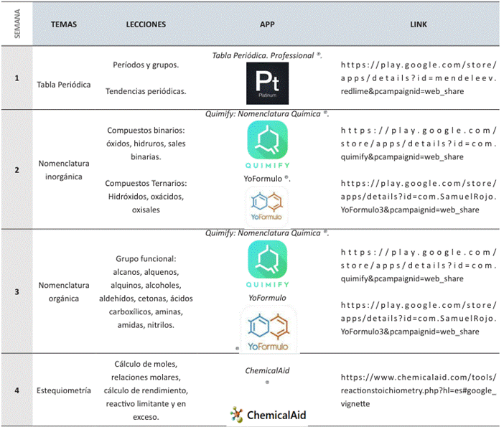Screen dimensions: 504x427
Task: Open the YoFormulo3 link in the week 2 row
Action: point(419,197)
